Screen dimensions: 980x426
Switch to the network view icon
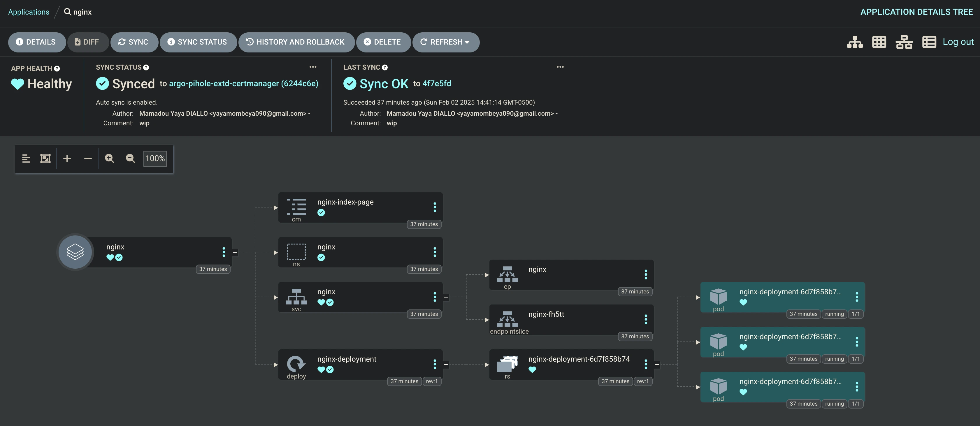(x=904, y=42)
